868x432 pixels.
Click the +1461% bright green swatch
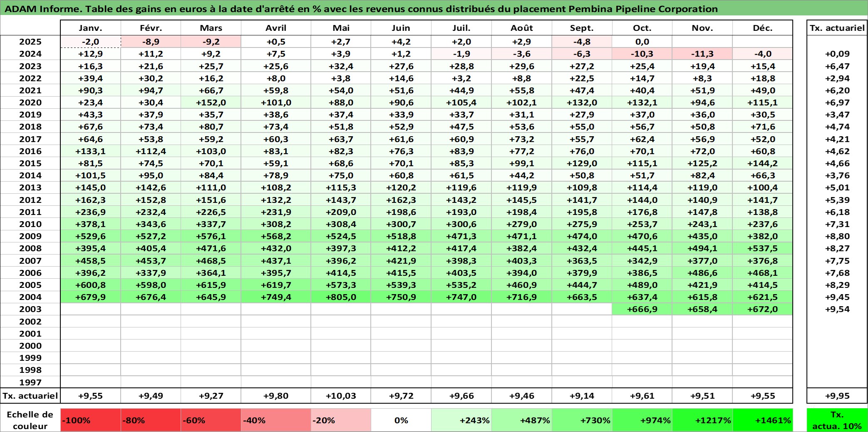(763, 420)
